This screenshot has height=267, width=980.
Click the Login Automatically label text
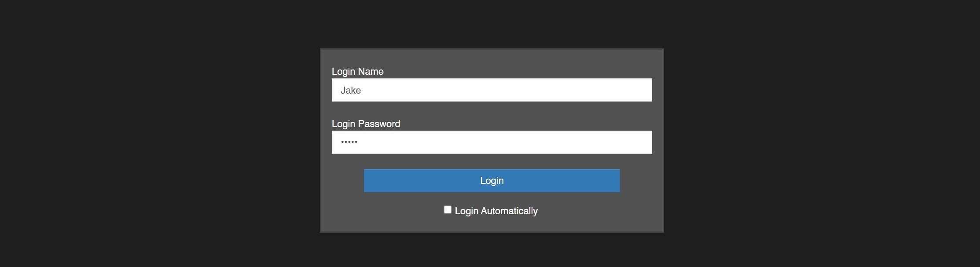pyautogui.click(x=496, y=211)
